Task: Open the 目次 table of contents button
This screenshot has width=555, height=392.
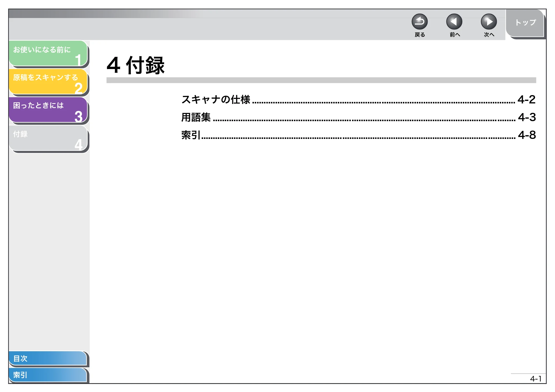Action: click(x=48, y=358)
